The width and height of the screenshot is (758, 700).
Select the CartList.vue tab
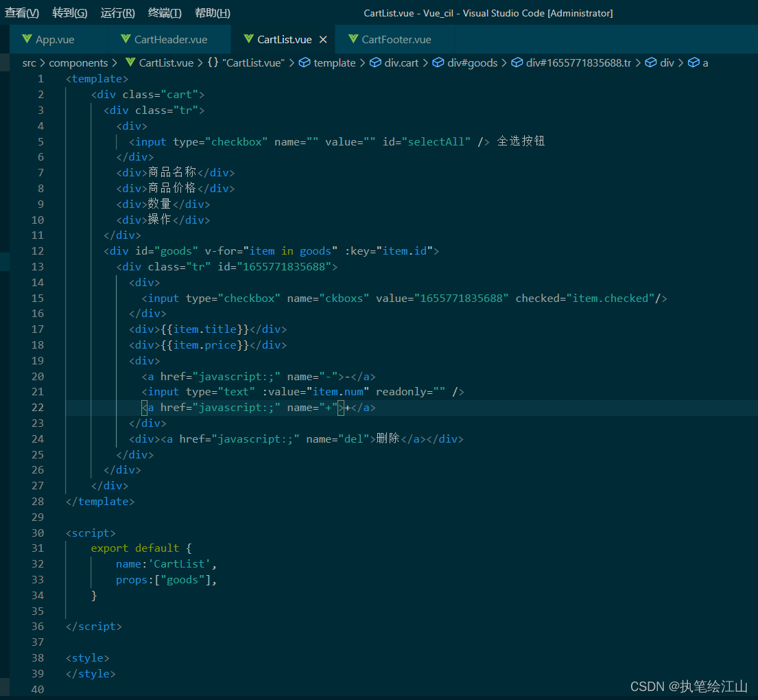(284, 40)
